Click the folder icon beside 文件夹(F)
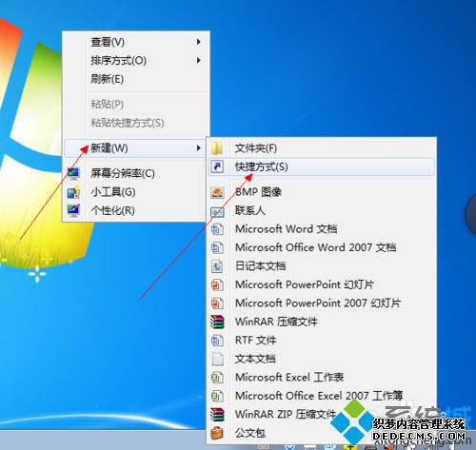Screen dimensions: 476x450 tap(217, 148)
